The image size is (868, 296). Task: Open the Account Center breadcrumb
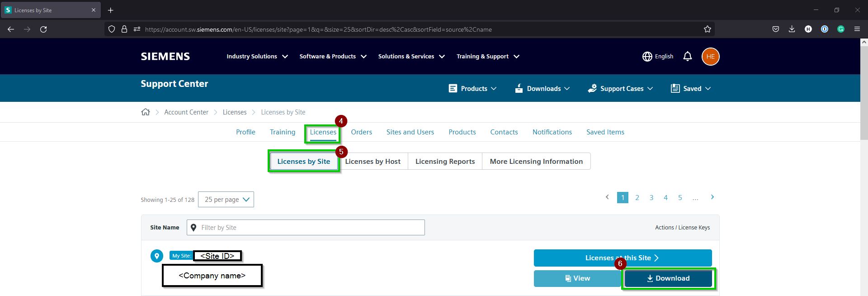pos(186,112)
